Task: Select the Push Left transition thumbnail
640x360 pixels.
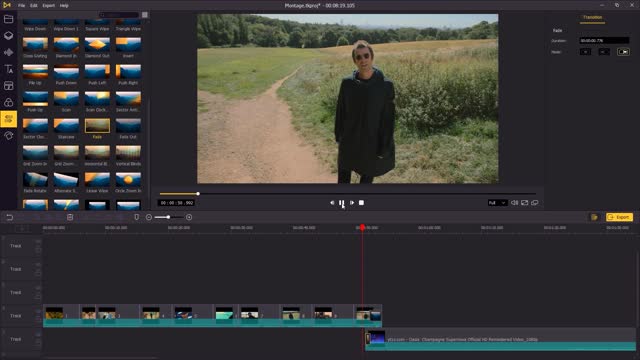Action: [x=97, y=71]
